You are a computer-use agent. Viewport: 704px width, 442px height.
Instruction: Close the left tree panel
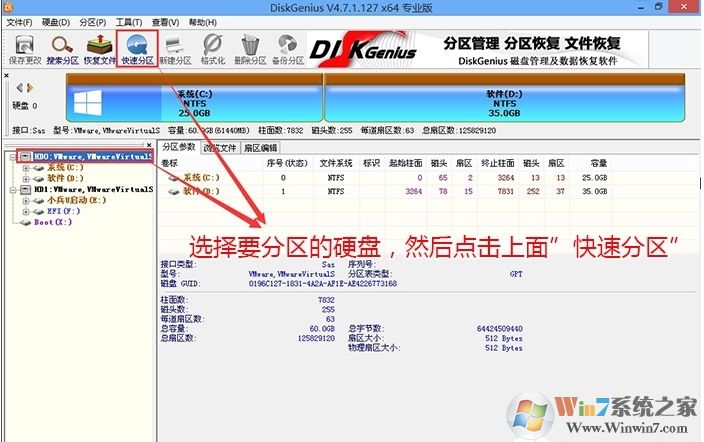tap(150, 145)
